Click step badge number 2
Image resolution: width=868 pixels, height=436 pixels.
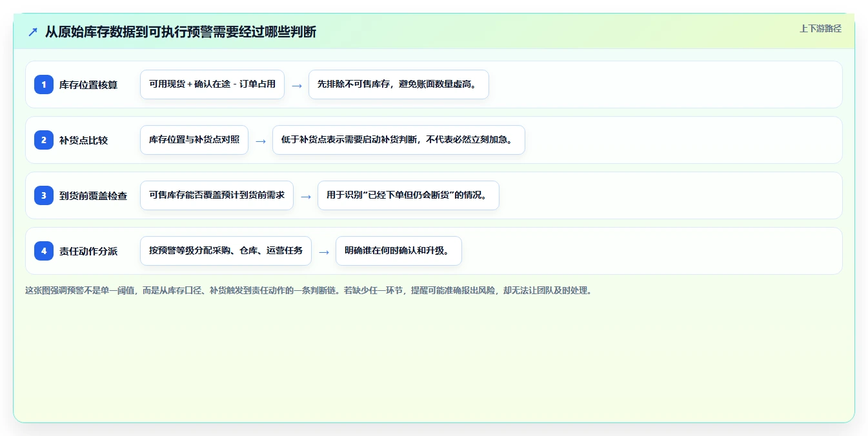[44, 140]
